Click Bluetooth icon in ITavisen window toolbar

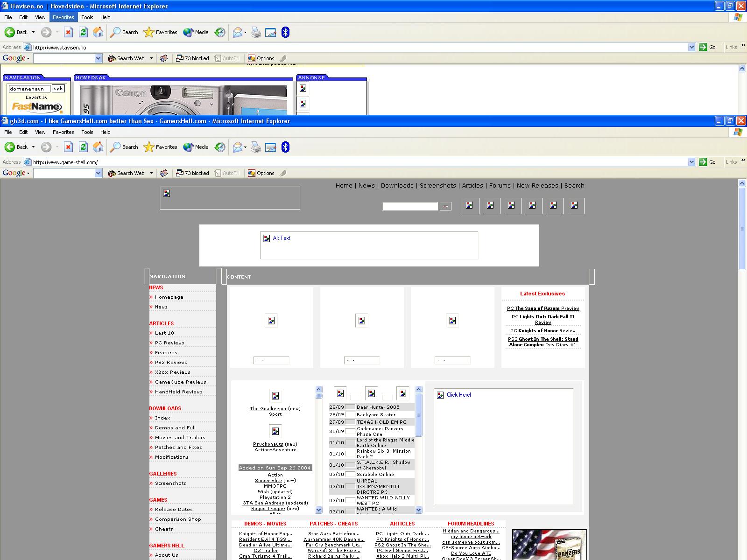click(285, 32)
